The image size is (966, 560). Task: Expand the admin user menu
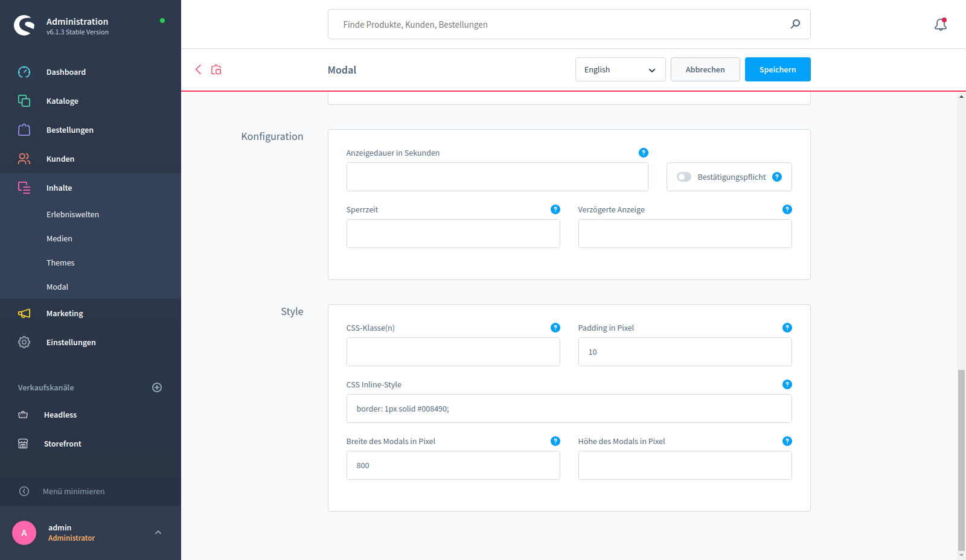pos(158,532)
